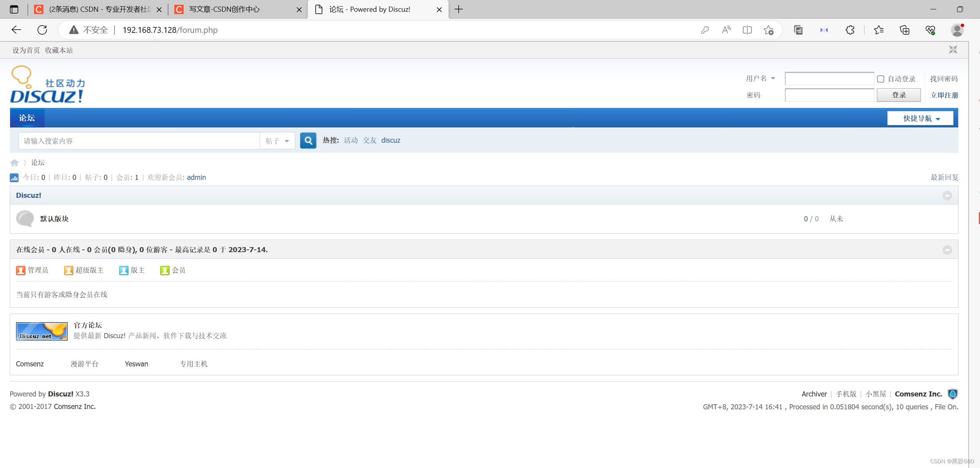Click the 登录 button
980x468 pixels.
point(899,95)
